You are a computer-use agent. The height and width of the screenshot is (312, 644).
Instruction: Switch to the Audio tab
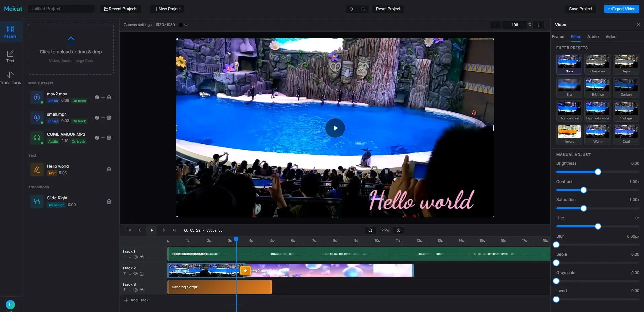tap(593, 37)
